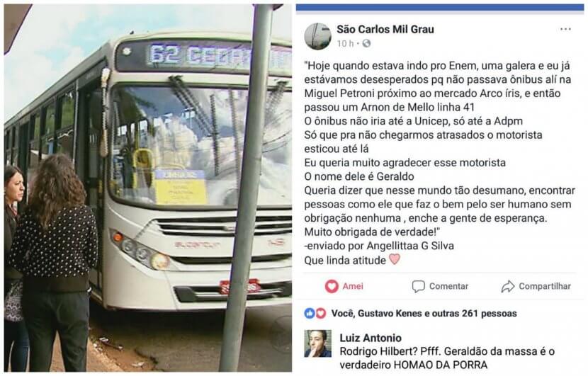Screen dimensions: 588x376
Task: Click the red heart icon beside Amei
Action: (x=332, y=286)
